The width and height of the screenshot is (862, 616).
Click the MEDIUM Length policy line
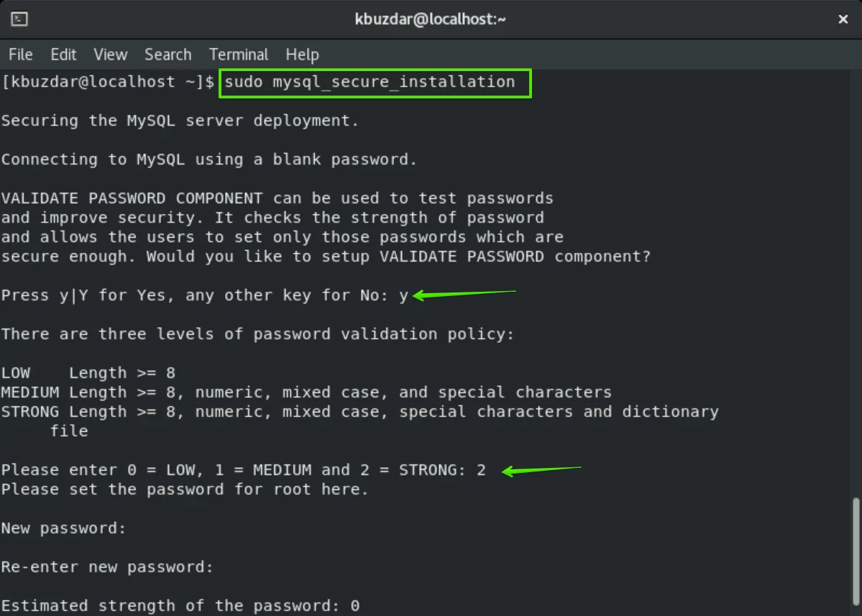pyautogui.click(x=306, y=392)
